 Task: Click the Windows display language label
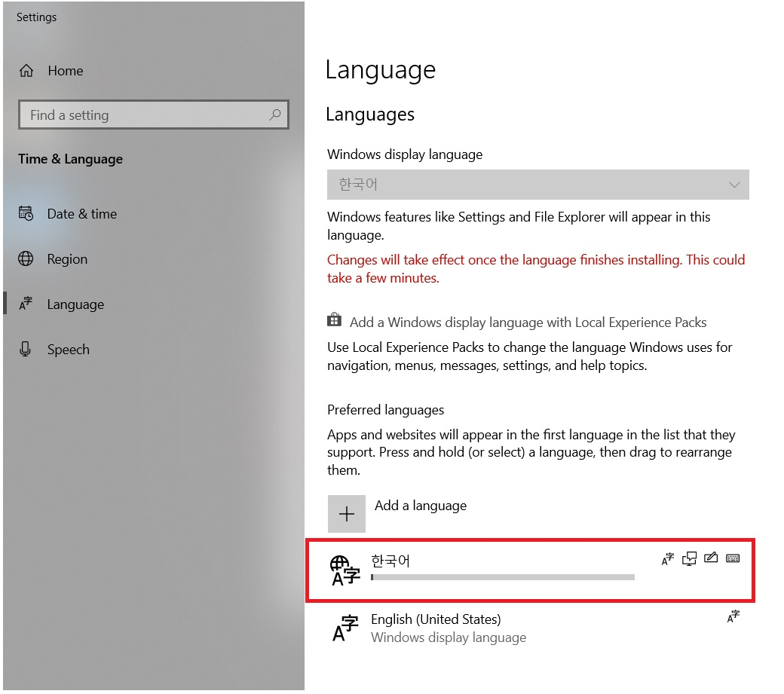[405, 154]
